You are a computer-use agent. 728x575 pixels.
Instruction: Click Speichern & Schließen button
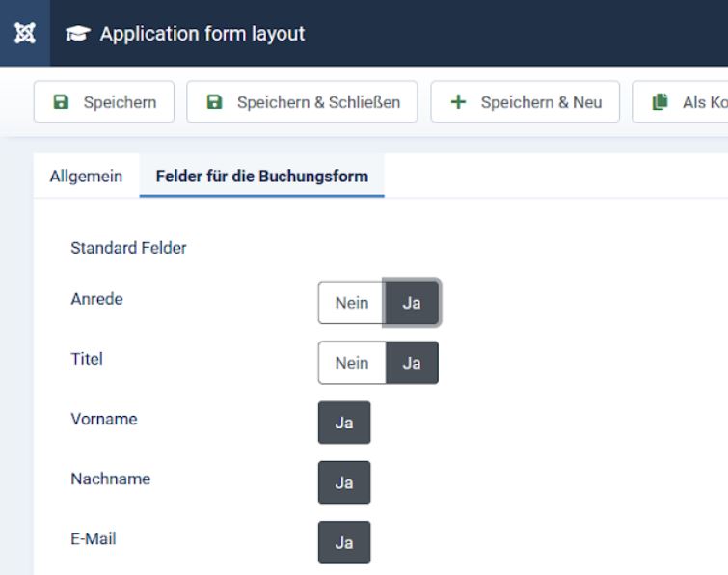302,101
